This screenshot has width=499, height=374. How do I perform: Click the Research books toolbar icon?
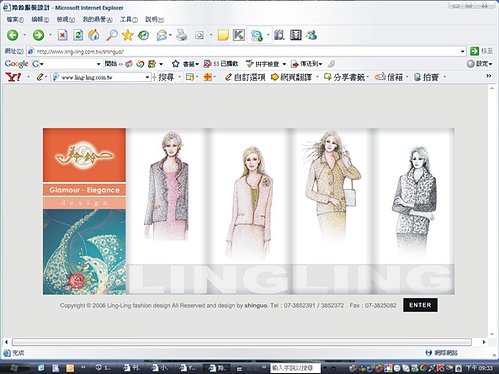tap(279, 35)
